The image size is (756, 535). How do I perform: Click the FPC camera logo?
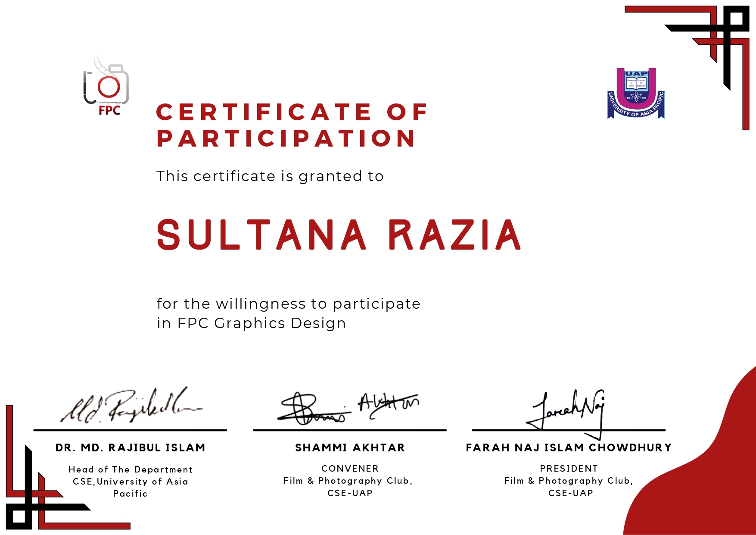point(106,86)
